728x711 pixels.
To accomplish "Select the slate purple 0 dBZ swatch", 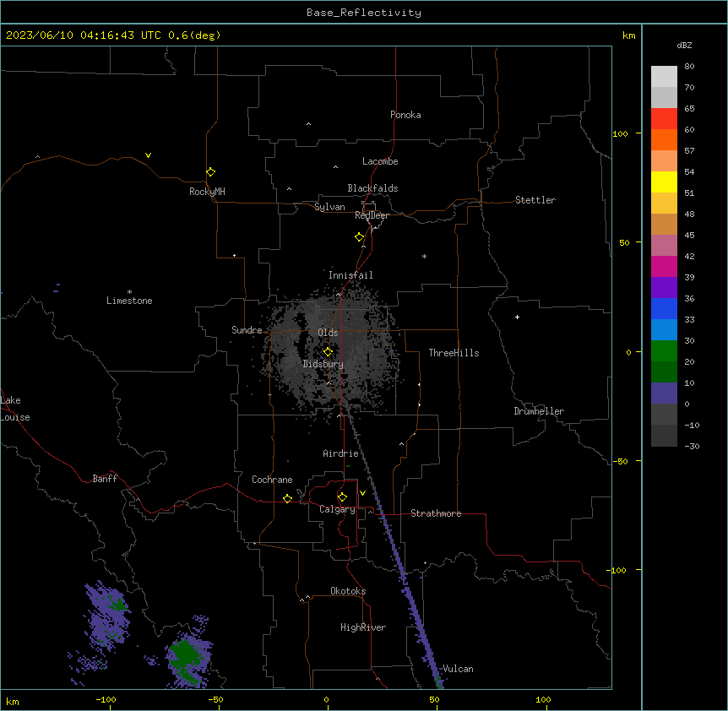I will (x=664, y=393).
